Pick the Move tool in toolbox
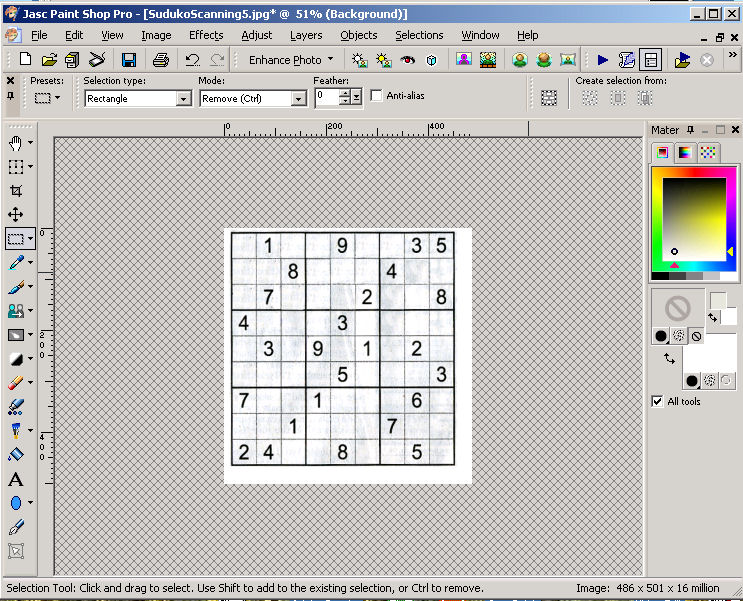743x601 pixels. [x=16, y=215]
